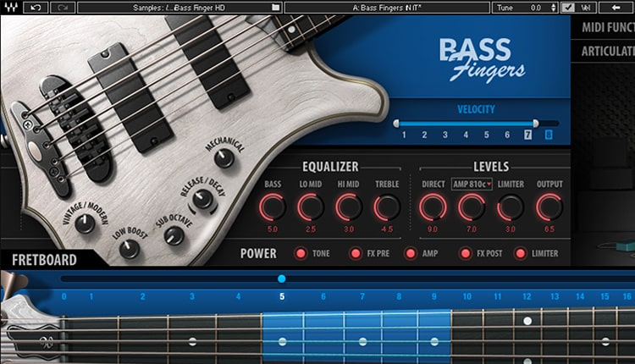Click the Output level knob
The height and width of the screenshot is (364, 635).
tap(549, 206)
